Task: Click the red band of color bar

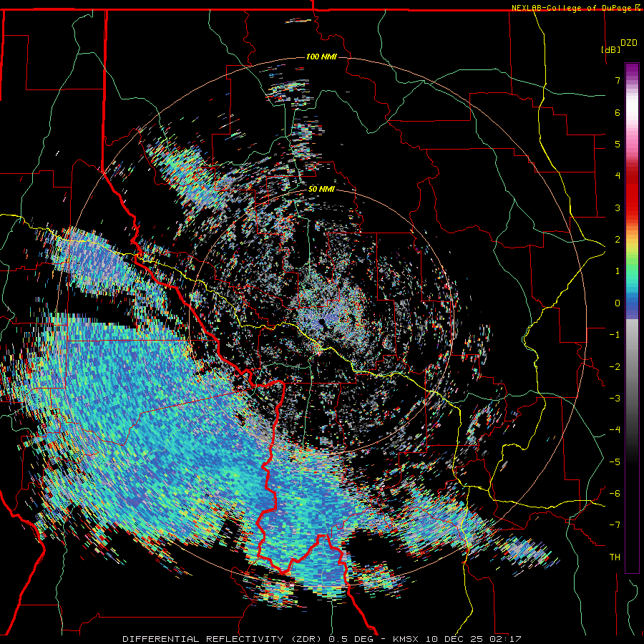Action: point(632,193)
